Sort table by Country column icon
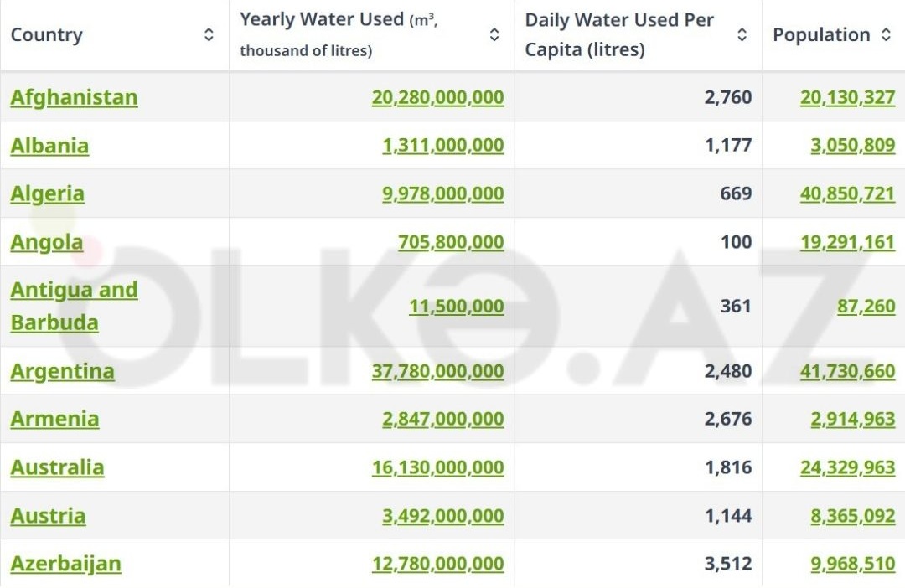The image size is (905, 588). tap(209, 34)
